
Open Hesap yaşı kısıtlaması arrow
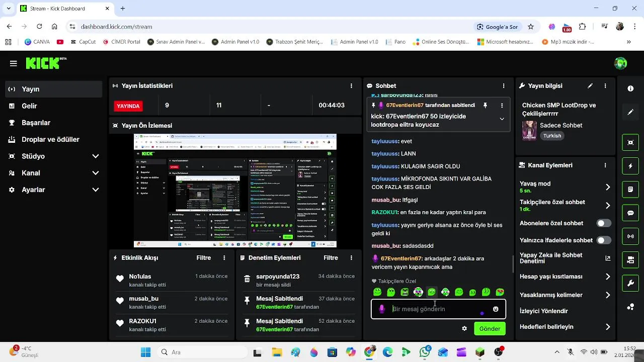608,277
